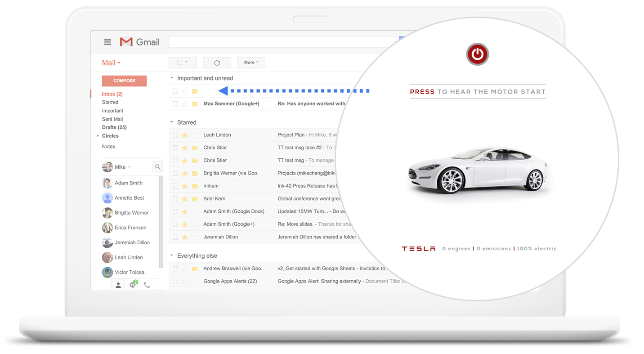Open the phone calls icon
Image resolution: width=644 pixels, height=354 pixels.
[x=147, y=285]
